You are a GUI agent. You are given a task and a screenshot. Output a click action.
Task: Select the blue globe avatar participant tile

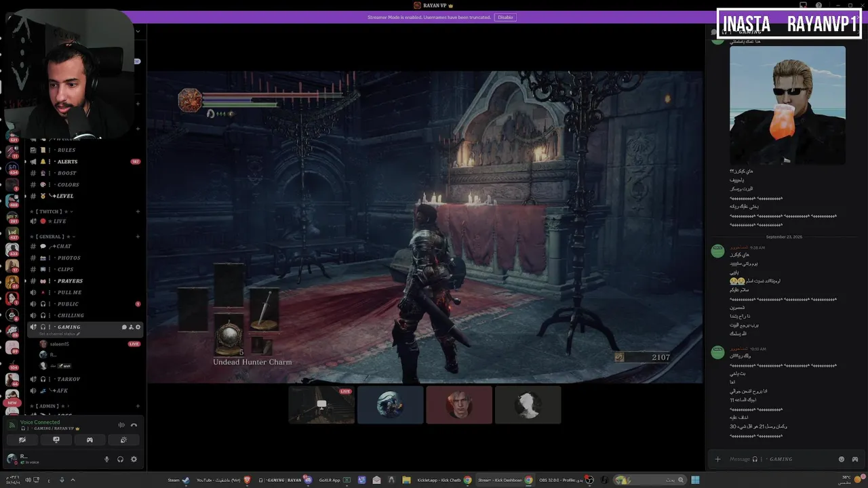(391, 405)
